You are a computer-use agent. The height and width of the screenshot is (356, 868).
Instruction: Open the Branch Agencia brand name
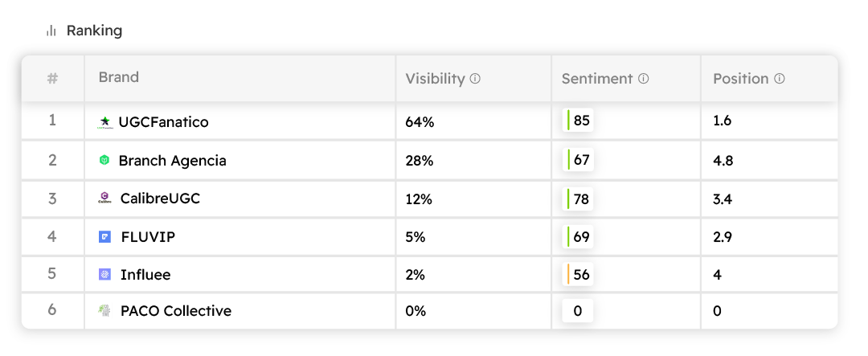pyautogui.click(x=172, y=161)
